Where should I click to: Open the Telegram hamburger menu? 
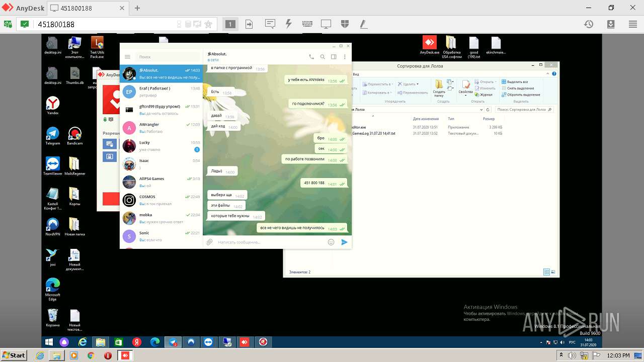click(127, 57)
